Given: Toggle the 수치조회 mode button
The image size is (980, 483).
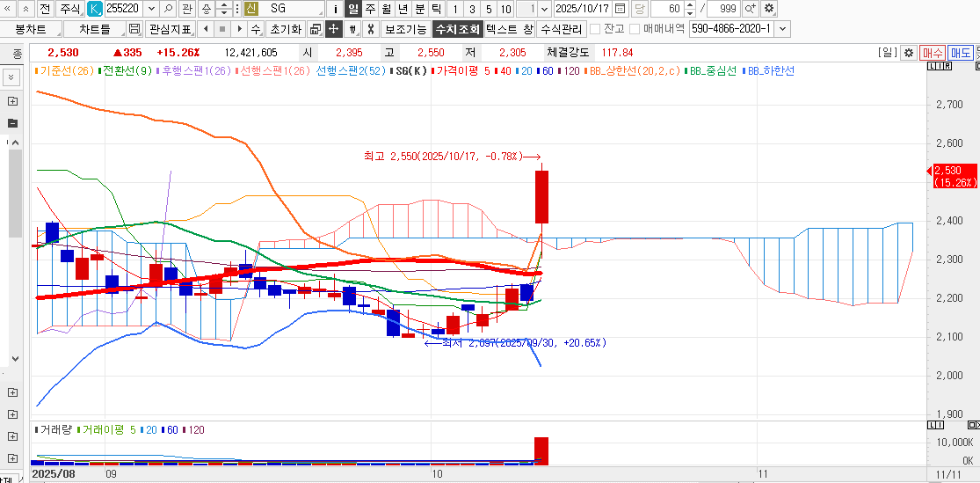Looking at the screenshot, I should pos(456,29).
